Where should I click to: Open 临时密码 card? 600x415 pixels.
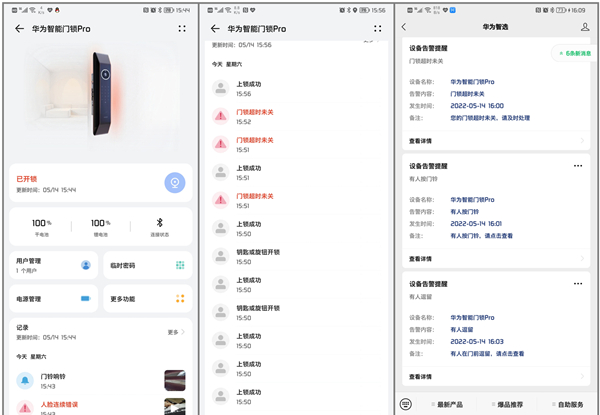point(148,265)
